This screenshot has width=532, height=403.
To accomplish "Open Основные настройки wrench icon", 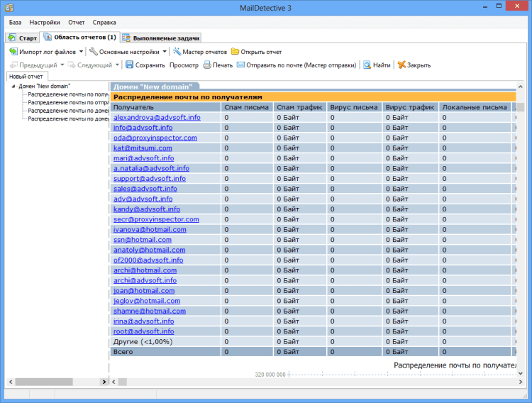I will pos(94,52).
